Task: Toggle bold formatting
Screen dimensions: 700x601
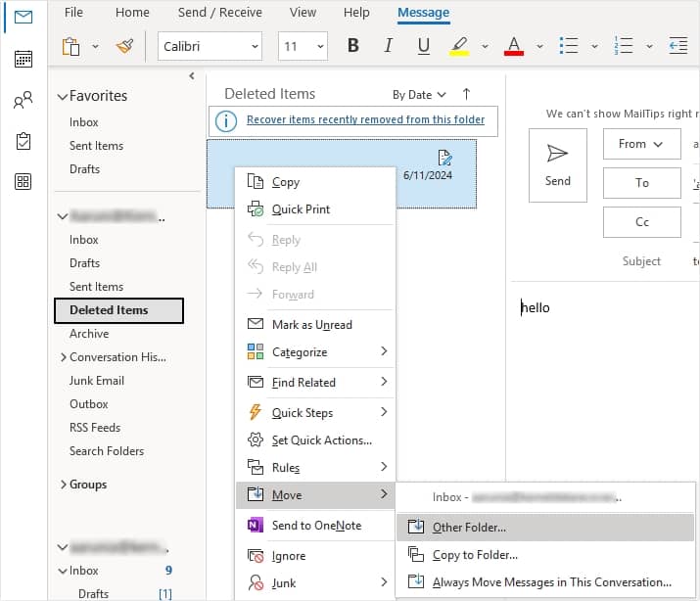Action: pyautogui.click(x=353, y=45)
